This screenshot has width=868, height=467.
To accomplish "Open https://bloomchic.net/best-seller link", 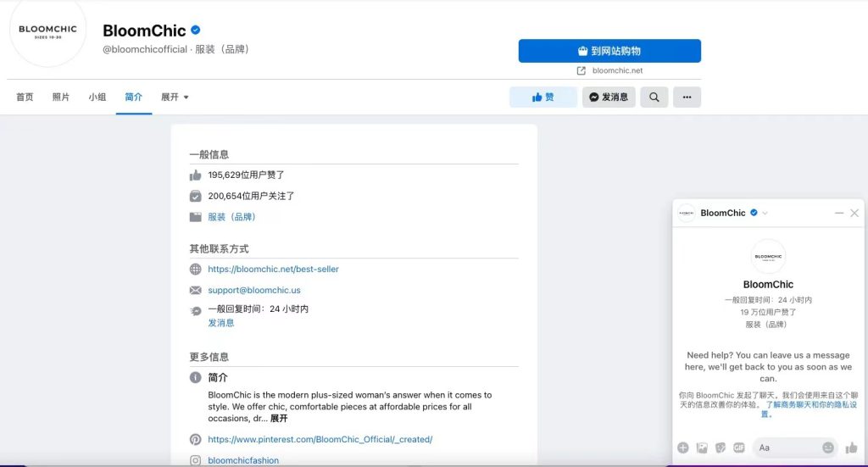I will coord(274,269).
